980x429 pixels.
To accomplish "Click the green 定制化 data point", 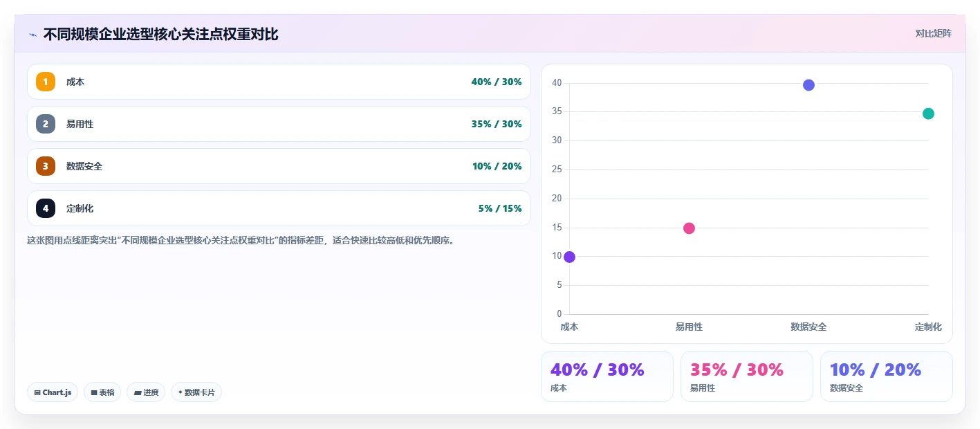I will pyautogui.click(x=928, y=113).
